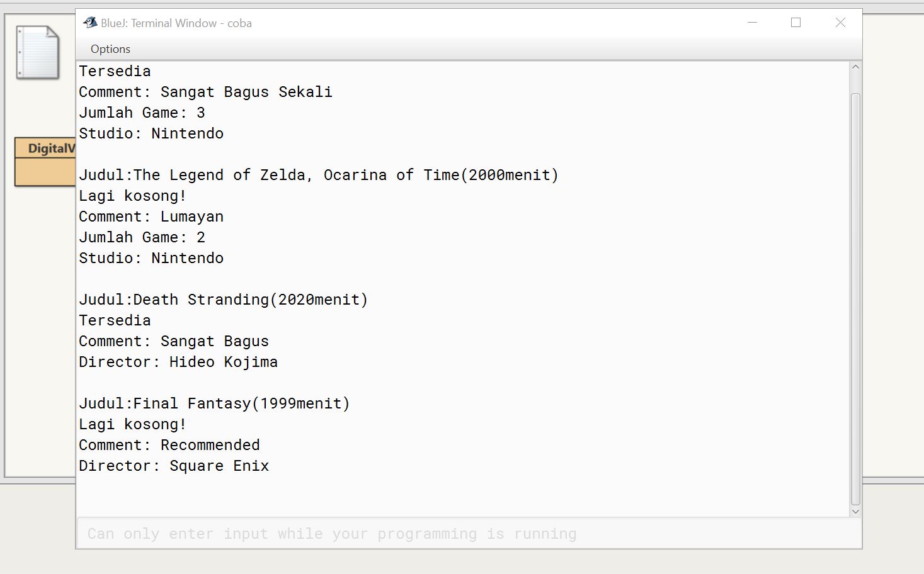Maximize the Terminal Window
The width and height of the screenshot is (924, 574).
click(796, 23)
